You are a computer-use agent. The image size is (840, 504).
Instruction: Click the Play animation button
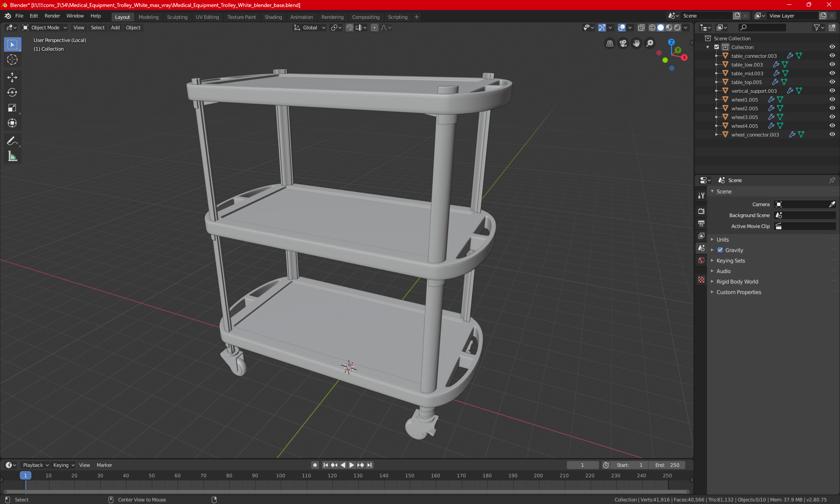[352, 465]
